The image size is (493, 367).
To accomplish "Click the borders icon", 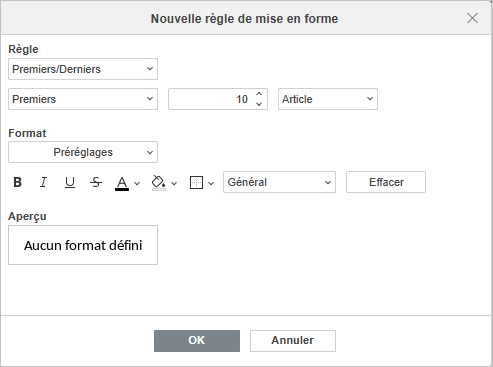I will (x=196, y=183).
